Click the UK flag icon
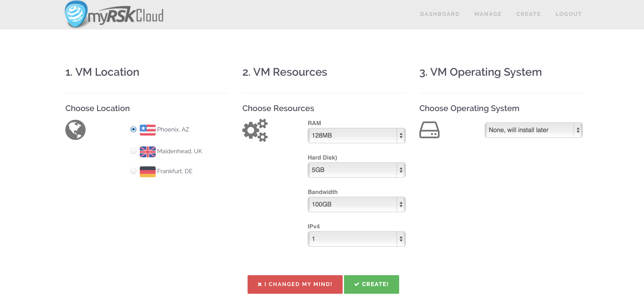 coord(147,152)
